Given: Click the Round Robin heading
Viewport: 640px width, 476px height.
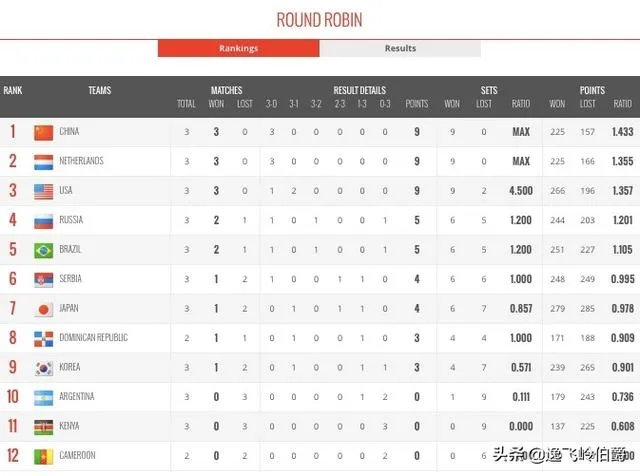Looking at the screenshot, I should 319,19.
